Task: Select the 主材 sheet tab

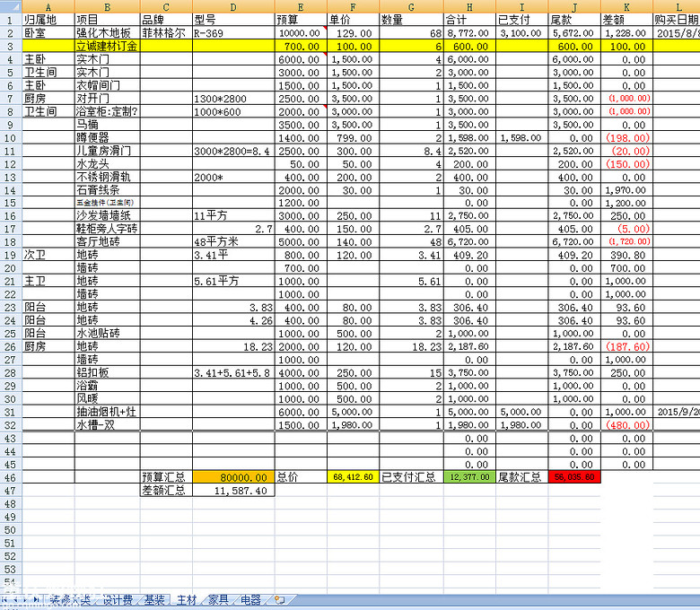Action: (187, 599)
